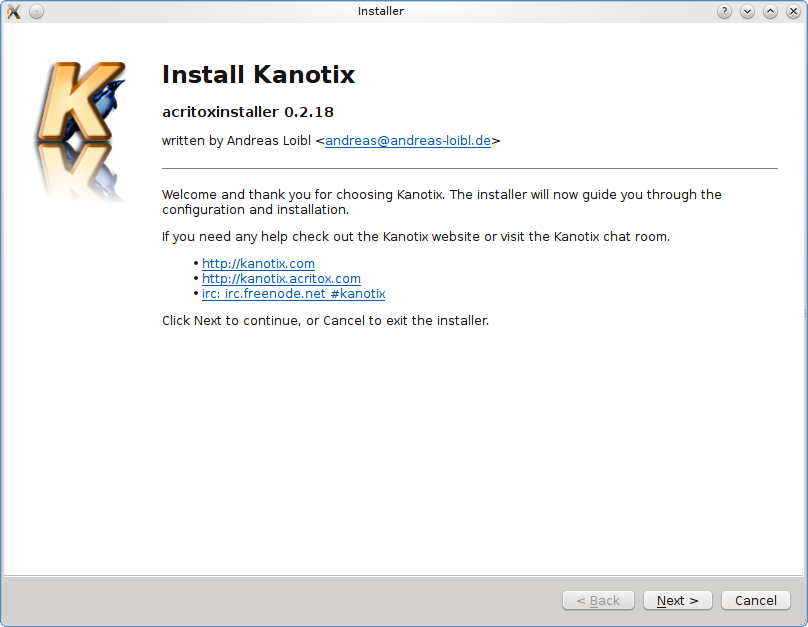Open the andreas@andreas-loibl.de email link

408,141
